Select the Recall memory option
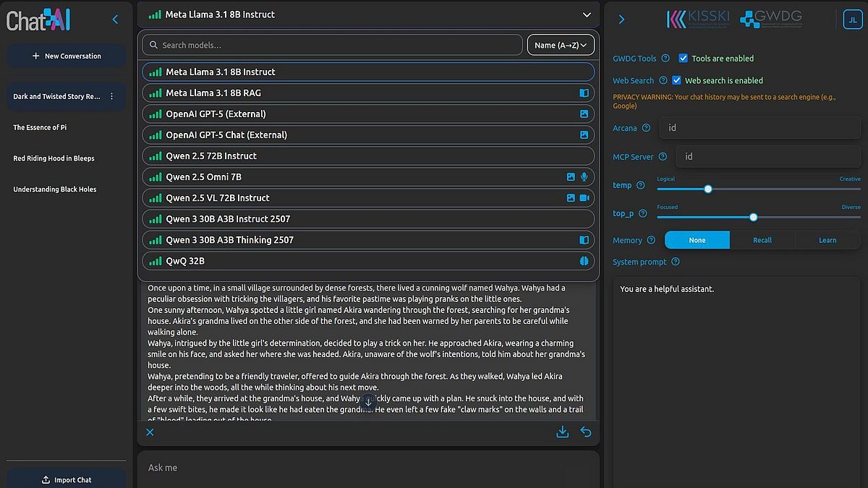This screenshot has width=868, height=488. [762, 240]
